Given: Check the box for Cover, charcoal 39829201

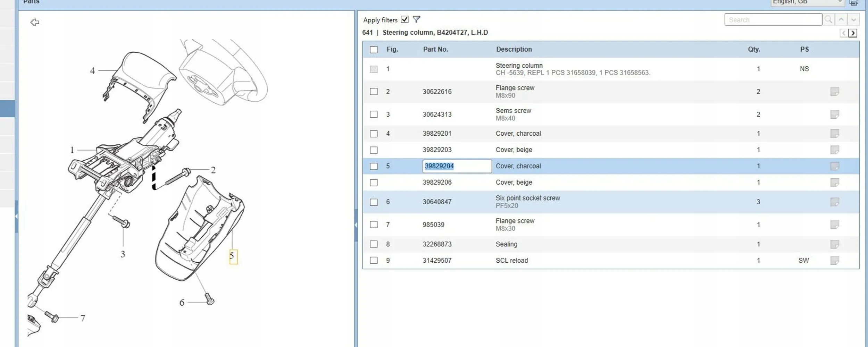Looking at the screenshot, I should click(x=374, y=134).
